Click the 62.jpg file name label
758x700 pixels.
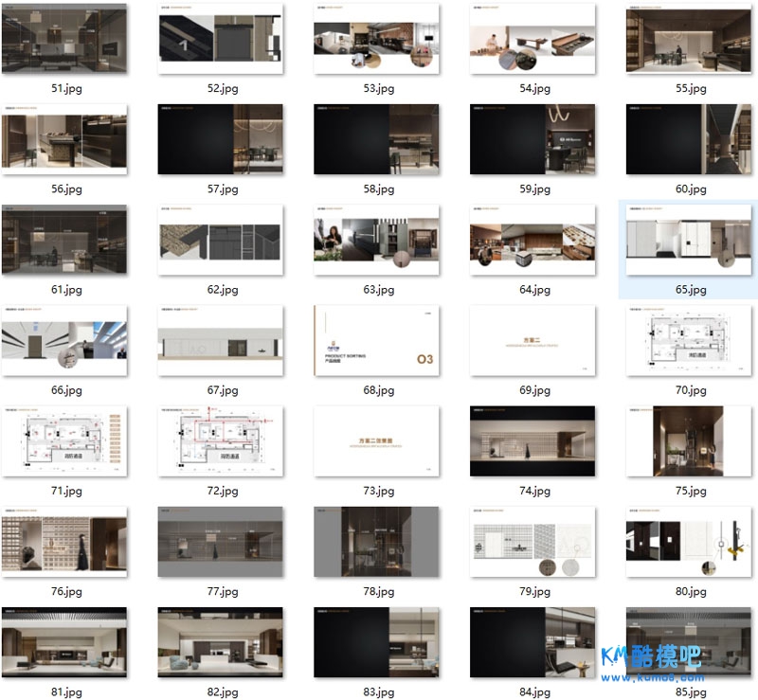click(222, 290)
